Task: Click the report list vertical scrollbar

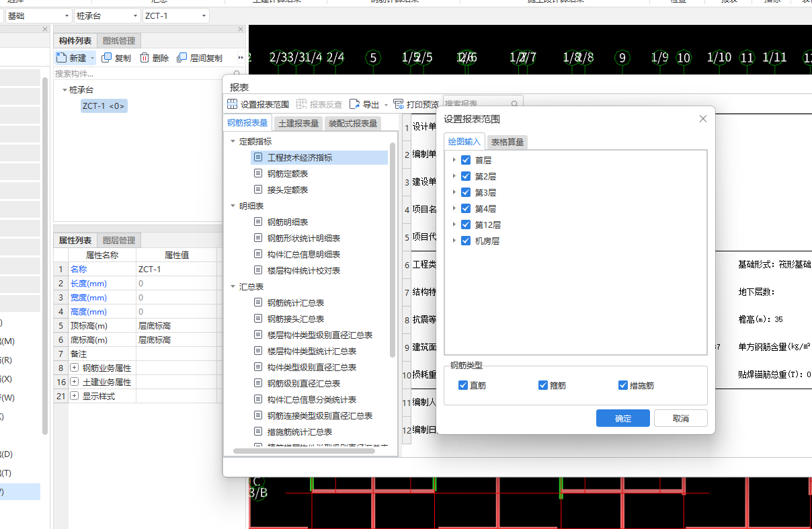Action: click(393, 250)
